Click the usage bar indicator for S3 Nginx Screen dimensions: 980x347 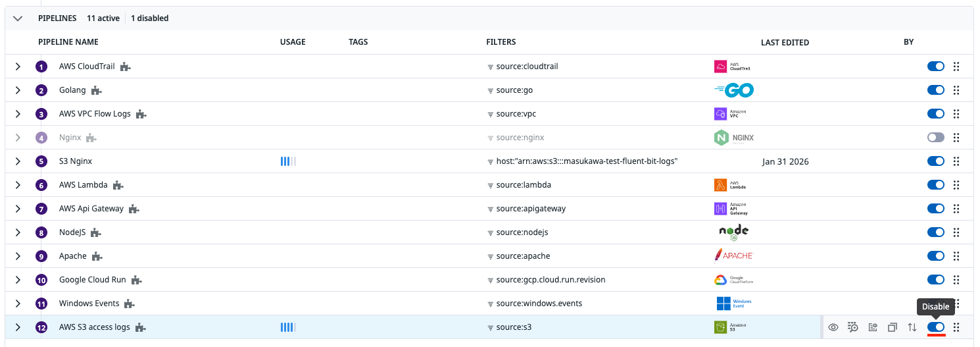[288, 161]
